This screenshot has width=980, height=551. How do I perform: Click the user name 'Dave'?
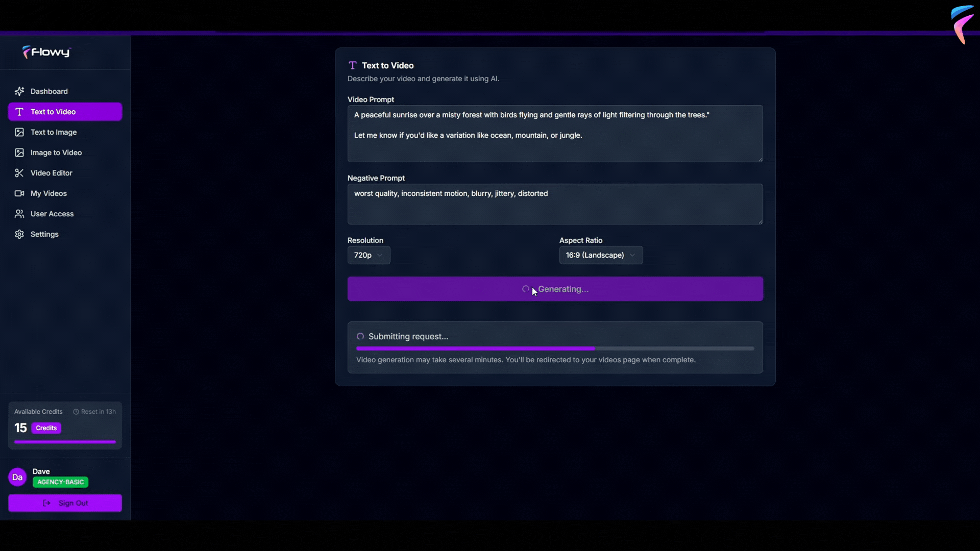point(41,471)
